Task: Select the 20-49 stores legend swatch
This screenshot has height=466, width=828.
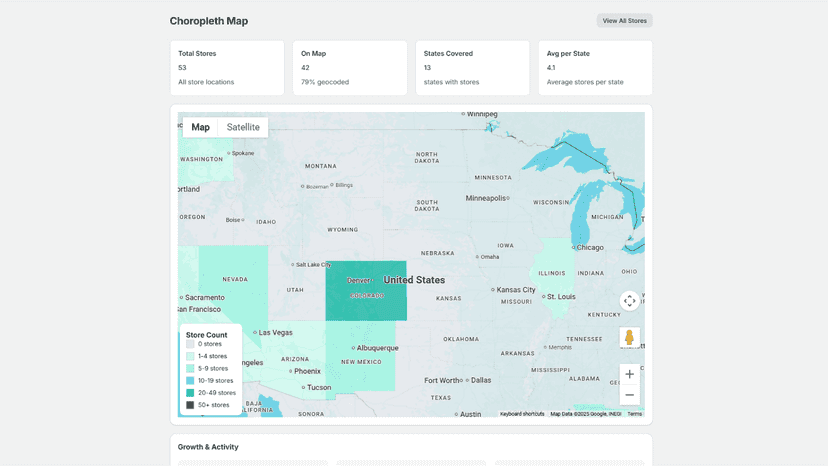Action: [190, 393]
